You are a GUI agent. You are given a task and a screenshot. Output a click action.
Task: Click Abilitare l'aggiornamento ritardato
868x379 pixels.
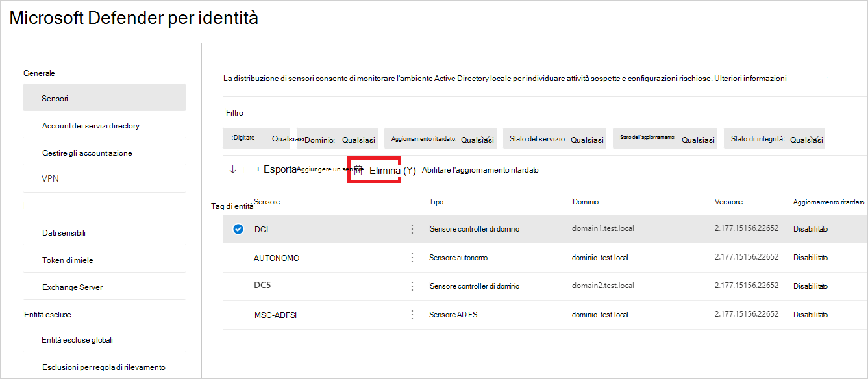[x=480, y=170]
